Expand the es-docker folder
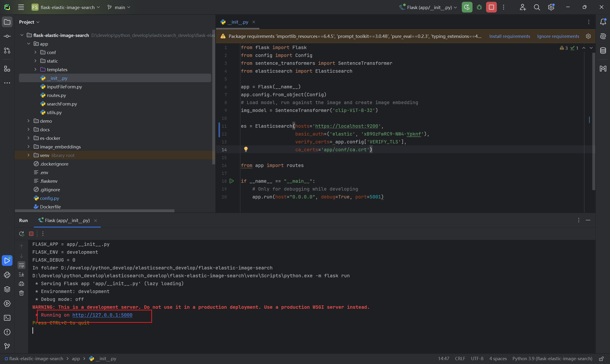 pos(28,138)
